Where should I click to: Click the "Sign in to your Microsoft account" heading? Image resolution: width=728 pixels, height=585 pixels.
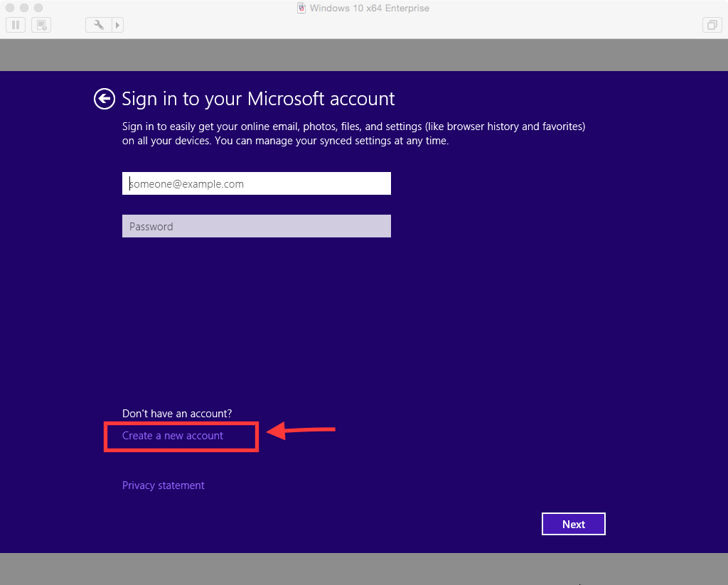pyautogui.click(x=258, y=99)
